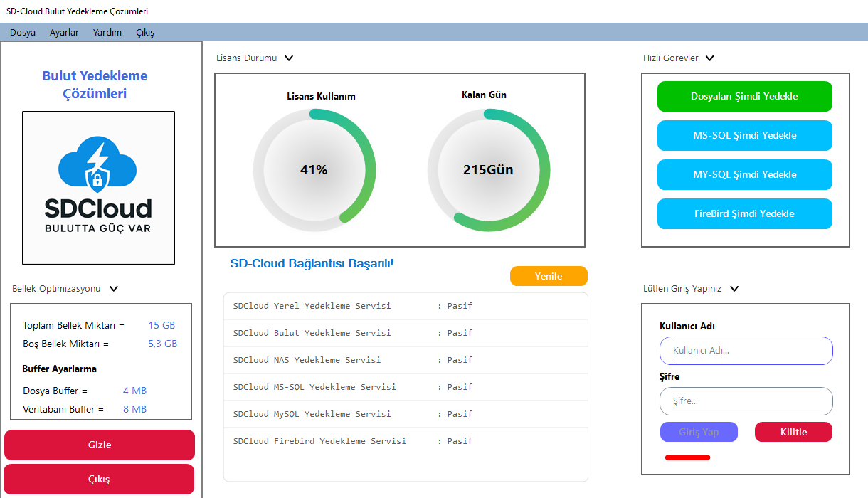Click the red Kilitle button
Viewport: 868px width, 498px height.
coord(793,432)
